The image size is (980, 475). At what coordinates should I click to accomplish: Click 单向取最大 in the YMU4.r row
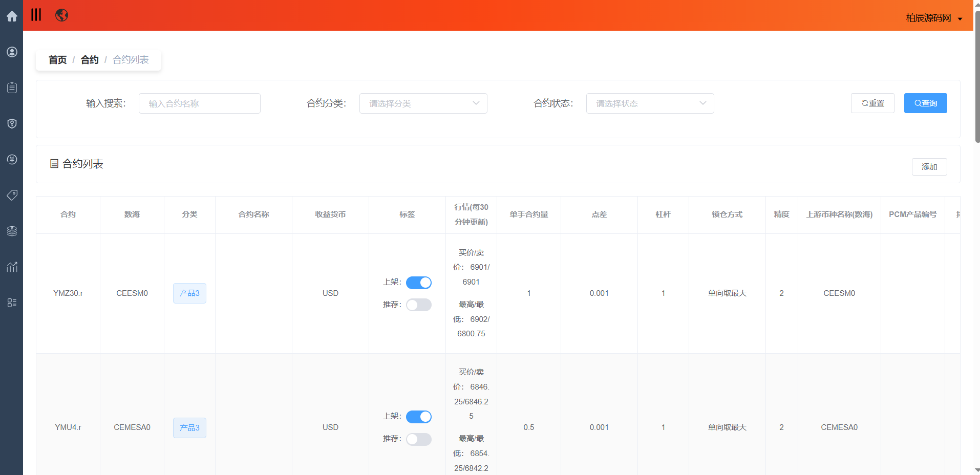tap(727, 427)
